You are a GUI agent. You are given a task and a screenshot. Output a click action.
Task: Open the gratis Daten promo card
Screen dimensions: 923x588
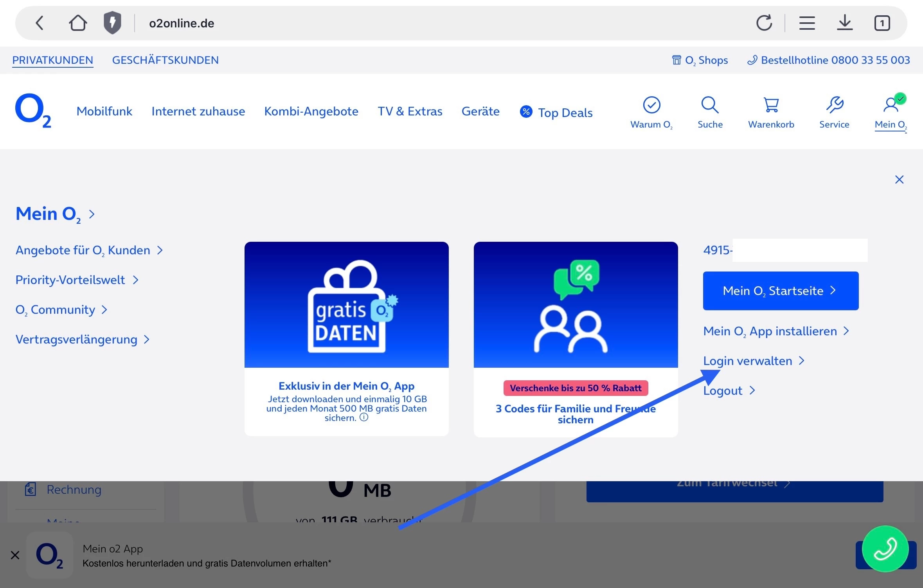[x=346, y=338]
